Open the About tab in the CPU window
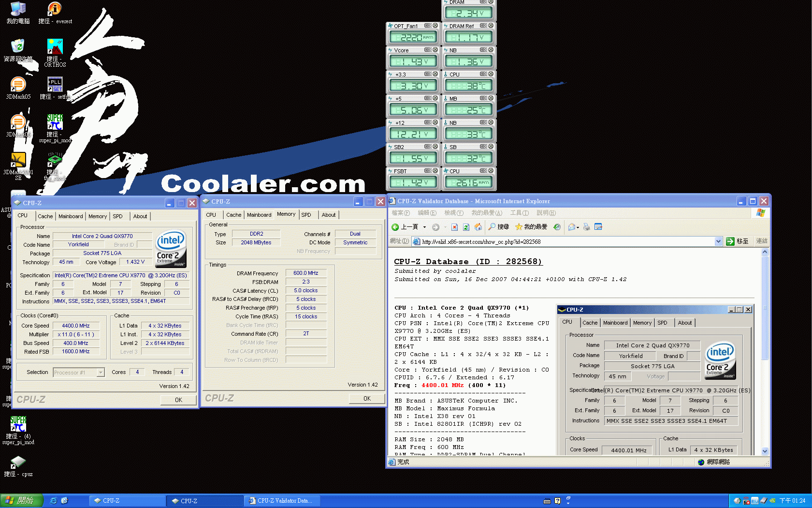The width and height of the screenshot is (812, 508). tap(140, 216)
